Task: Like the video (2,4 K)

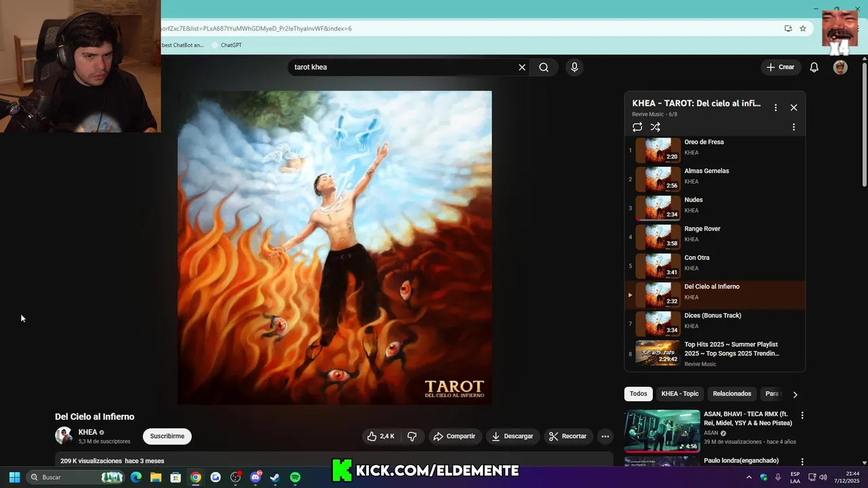Action: (380, 436)
